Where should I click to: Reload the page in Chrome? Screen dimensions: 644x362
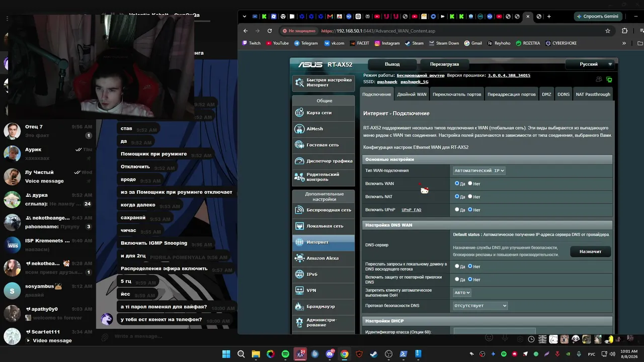[x=270, y=31]
